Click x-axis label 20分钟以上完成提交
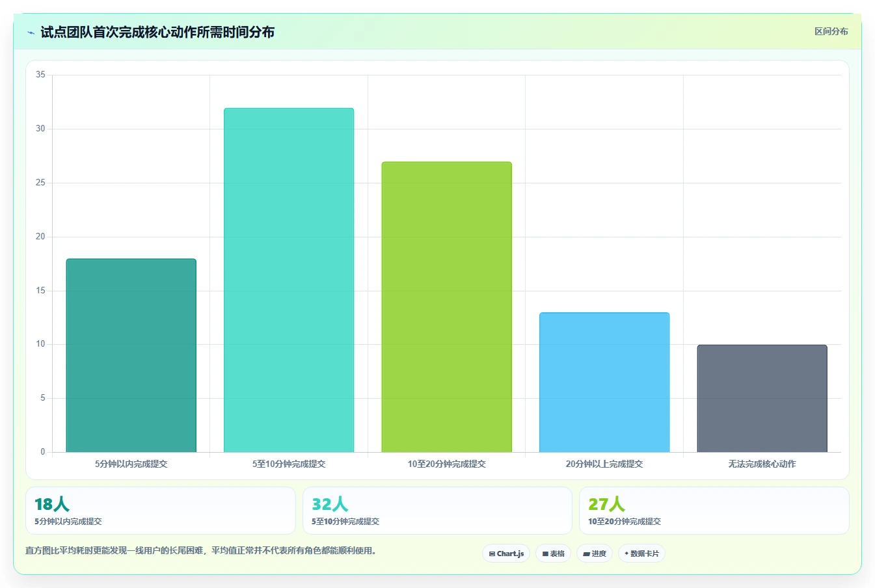 coord(604,464)
